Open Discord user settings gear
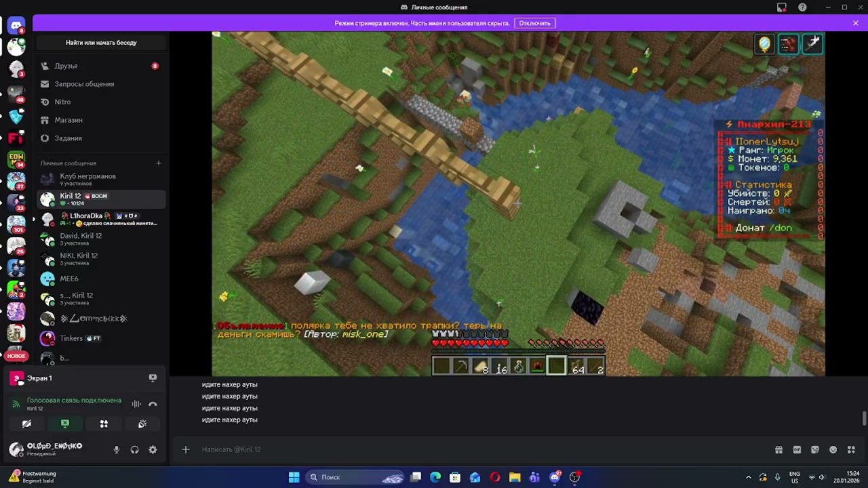The width and height of the screenshot is (868, 488). point(153,449)
